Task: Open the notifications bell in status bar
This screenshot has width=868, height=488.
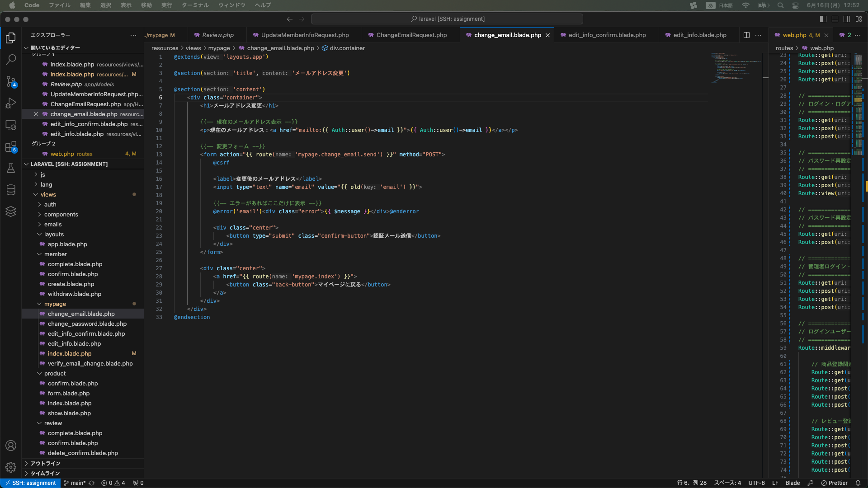Action: 858,483
